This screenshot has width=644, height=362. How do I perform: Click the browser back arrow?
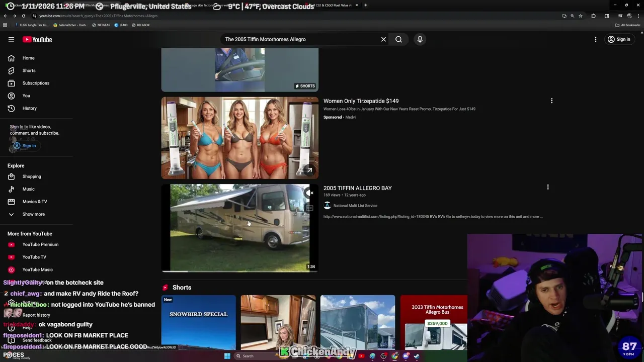click(x=6, y=16)
